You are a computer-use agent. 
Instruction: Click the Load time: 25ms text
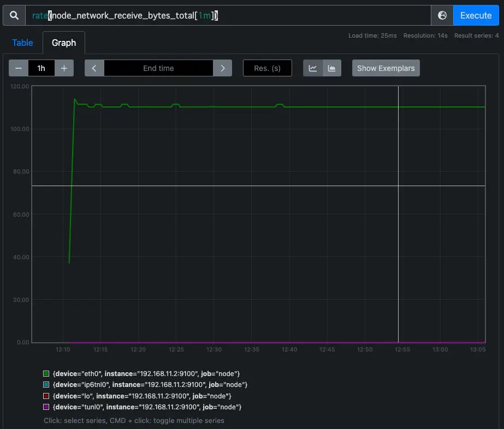coord(372,35)
